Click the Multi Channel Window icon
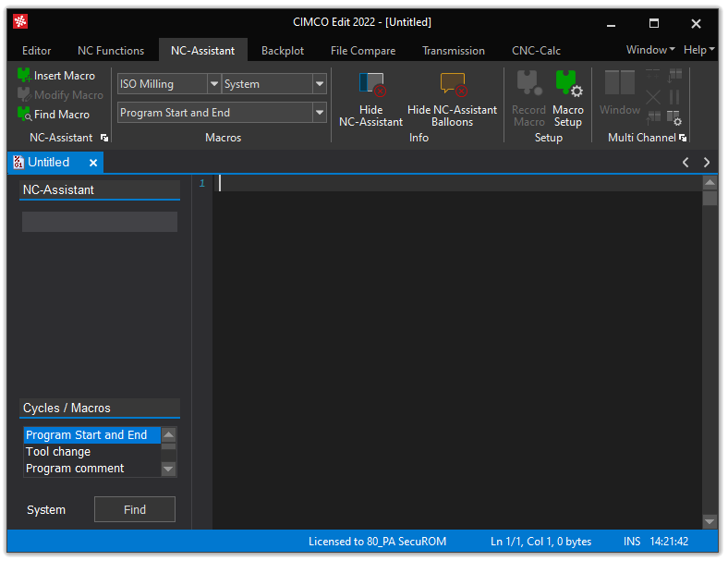This screenshot has height=561, width=728. pyautogui.click(x=620, y=92)
